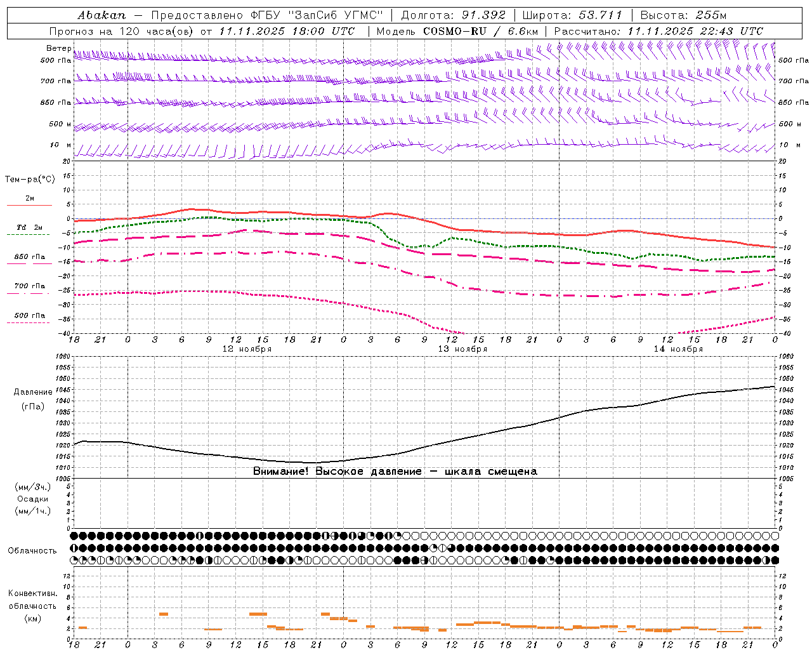Screen dimensions: 812x650
Task: Click the '700 гПа' temperature legend entry
Action: pos(30,286)
